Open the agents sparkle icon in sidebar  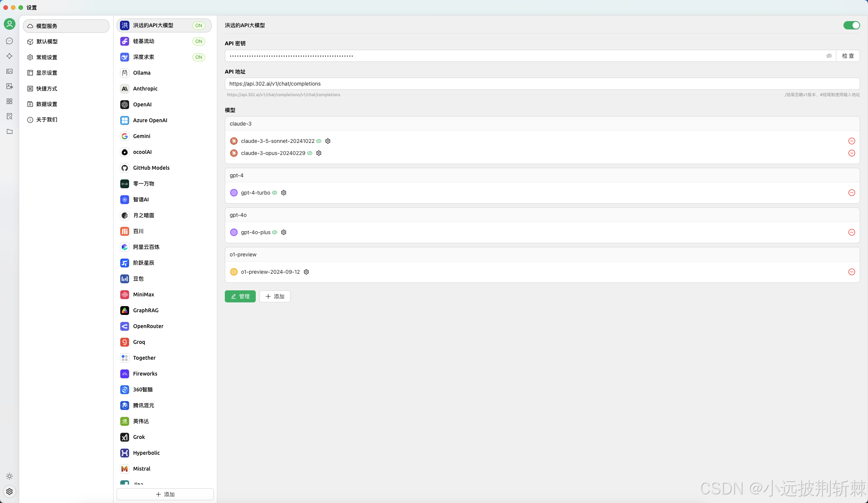9,56
